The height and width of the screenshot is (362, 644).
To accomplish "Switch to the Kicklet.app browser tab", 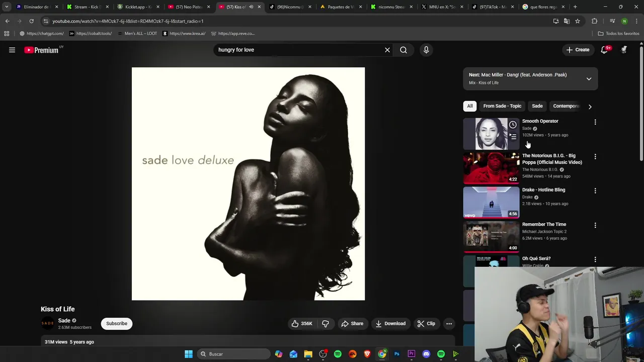I will (138, 7).
